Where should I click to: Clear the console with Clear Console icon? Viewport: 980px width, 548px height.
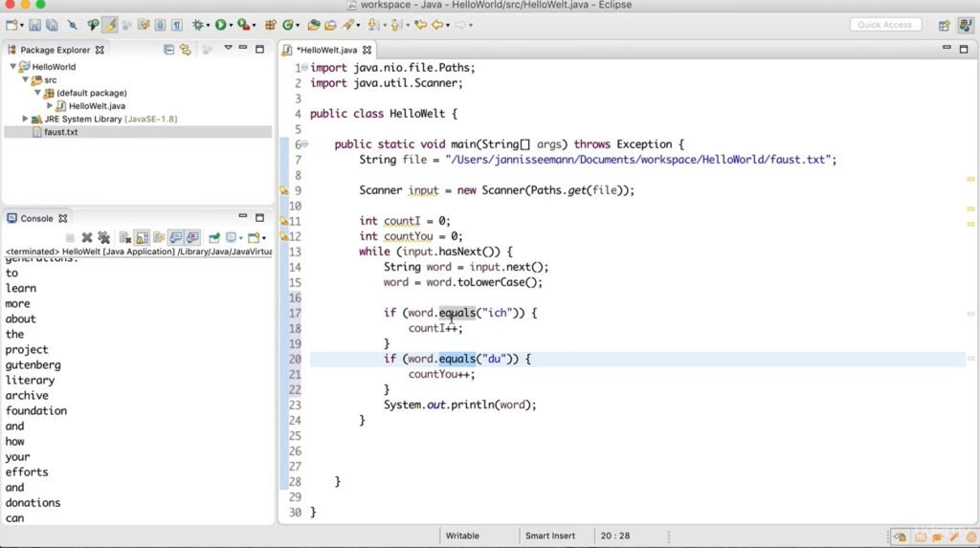click(125, 237)
